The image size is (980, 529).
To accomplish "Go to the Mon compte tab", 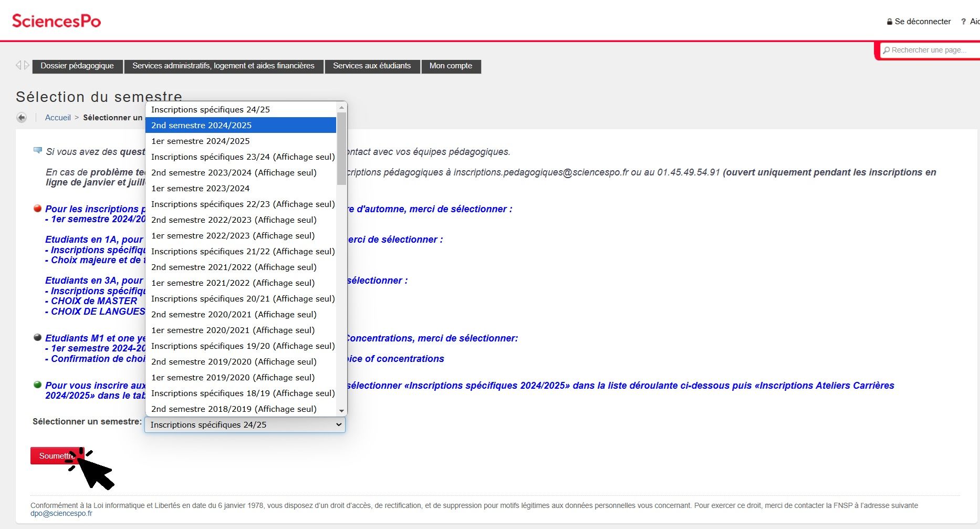I will [x=451, y=66].
